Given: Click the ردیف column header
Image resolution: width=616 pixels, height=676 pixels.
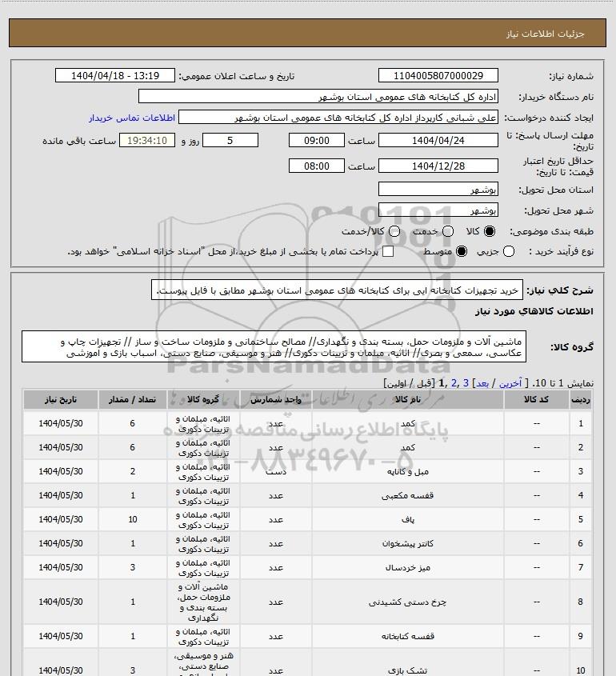Looking at the screenshot, I should tap(581, 400).
